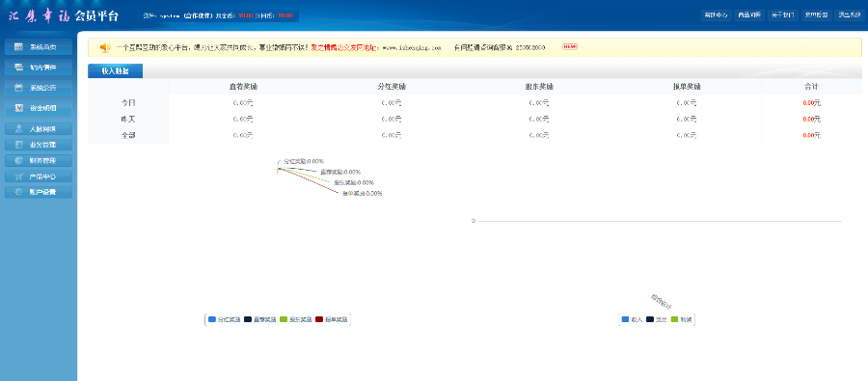Click the person icon for 人脉网络
The height and width of the screenshot is (381, 868).
[19, 129]
